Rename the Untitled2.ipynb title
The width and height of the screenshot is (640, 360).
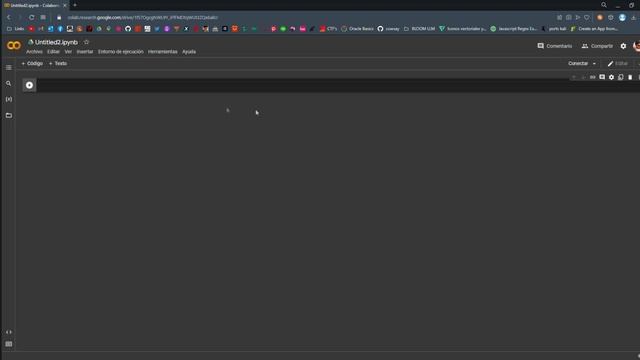[x=56, y=42]
